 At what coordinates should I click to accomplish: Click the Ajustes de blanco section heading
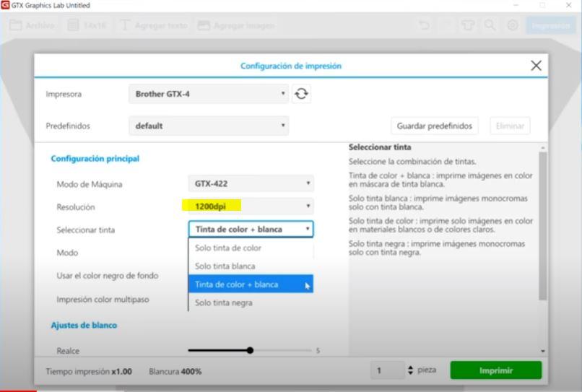[x=84, y=325]
